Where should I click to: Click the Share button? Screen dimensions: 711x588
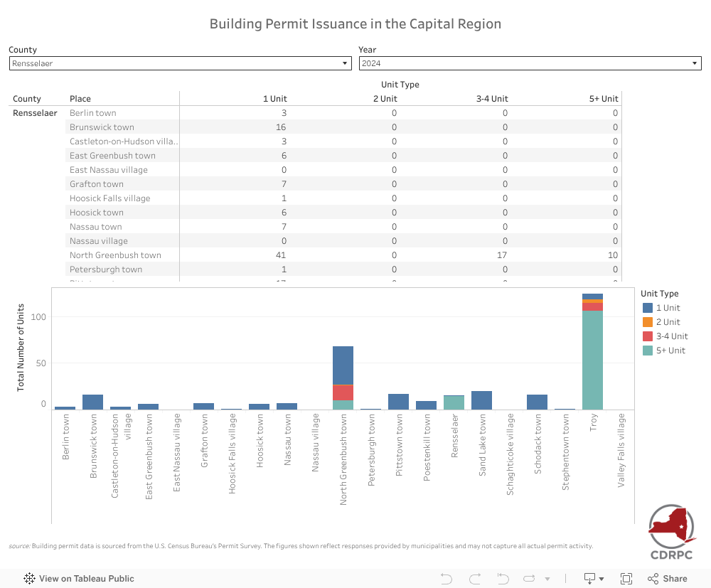click(x=668, y=579)
